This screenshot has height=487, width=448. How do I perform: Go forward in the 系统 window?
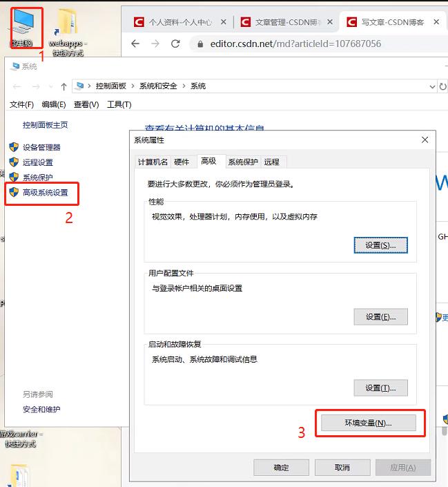coord(36,86)
